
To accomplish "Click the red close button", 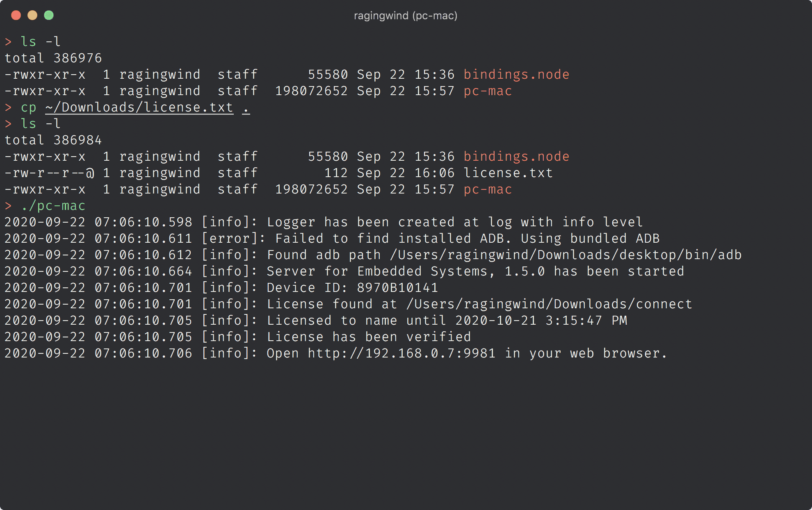I will 16,15.
